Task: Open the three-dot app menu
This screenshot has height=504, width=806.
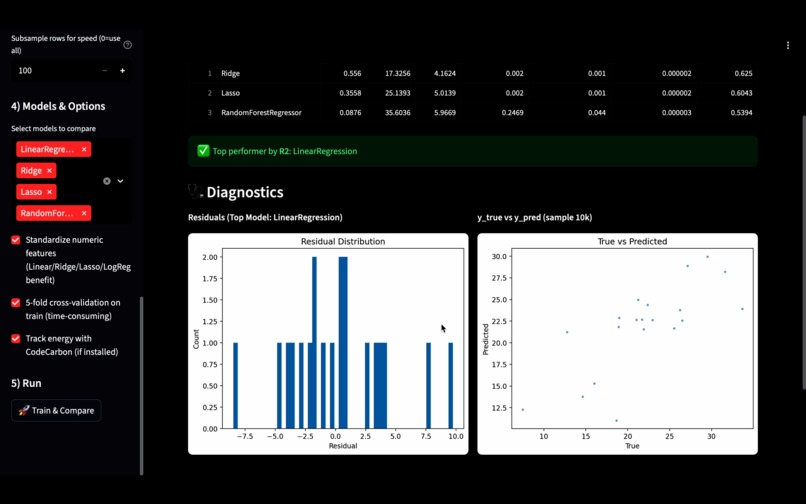Action: pyautogui.click(x=787, y=45)
